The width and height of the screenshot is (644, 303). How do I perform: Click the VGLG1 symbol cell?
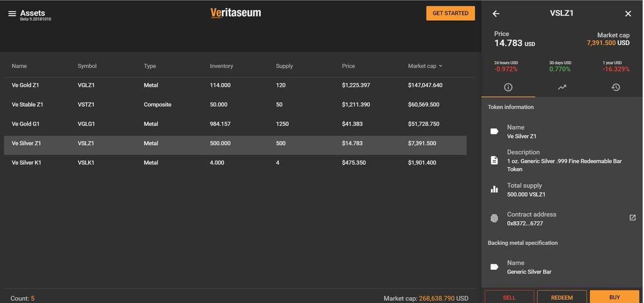click(86, 124)
